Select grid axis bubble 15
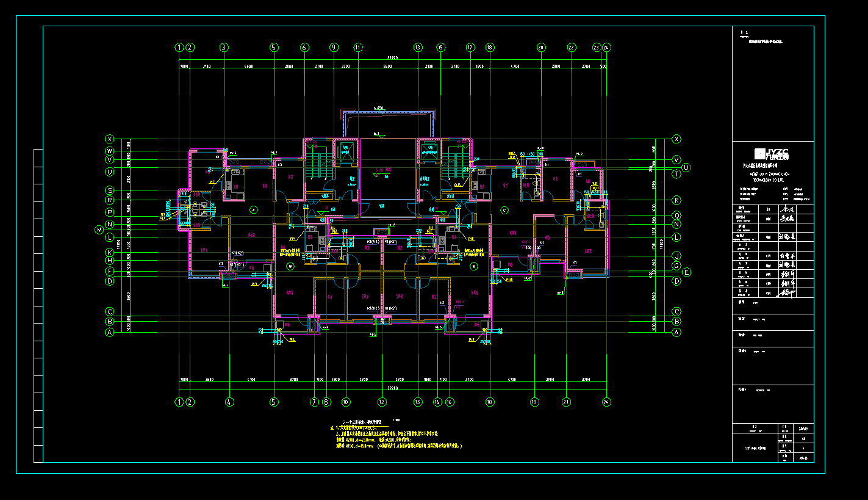 (x=441, y=47)
